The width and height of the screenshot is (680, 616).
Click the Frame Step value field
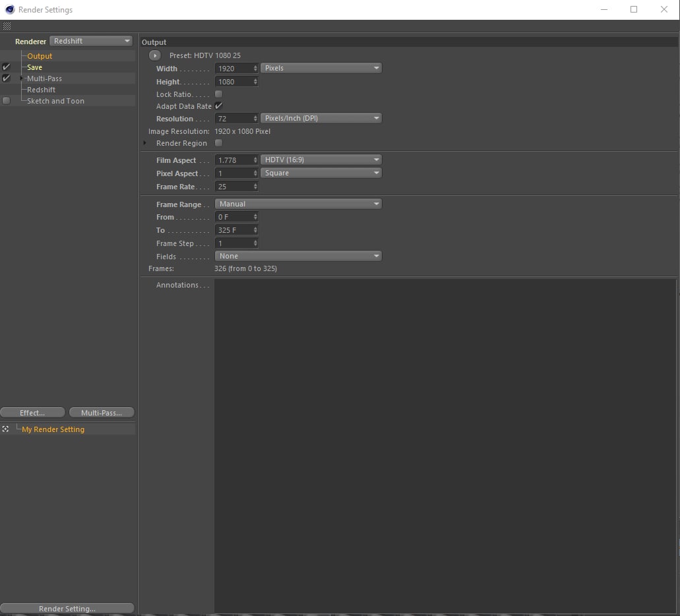(x=233, y=243)
